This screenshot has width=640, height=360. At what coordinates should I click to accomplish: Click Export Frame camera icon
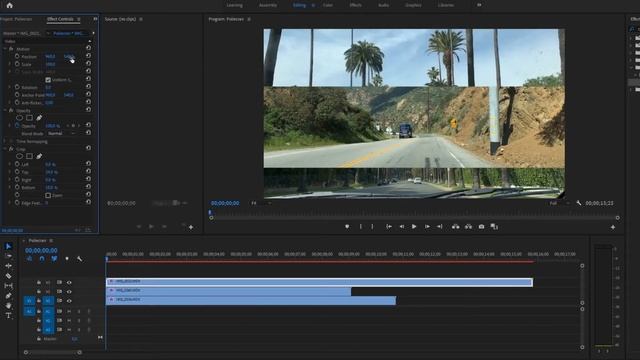[x=482, y=227]
